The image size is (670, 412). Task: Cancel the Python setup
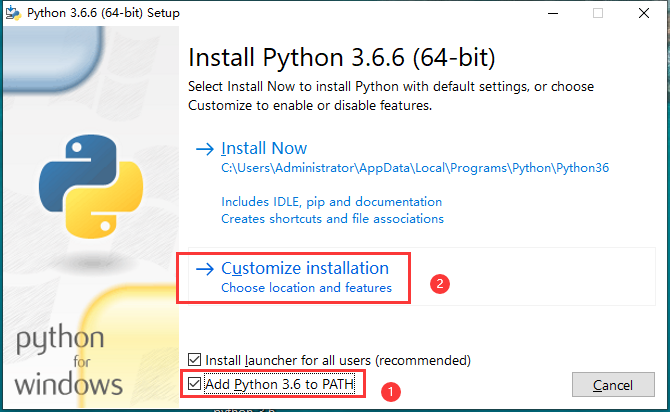point(613,385)
